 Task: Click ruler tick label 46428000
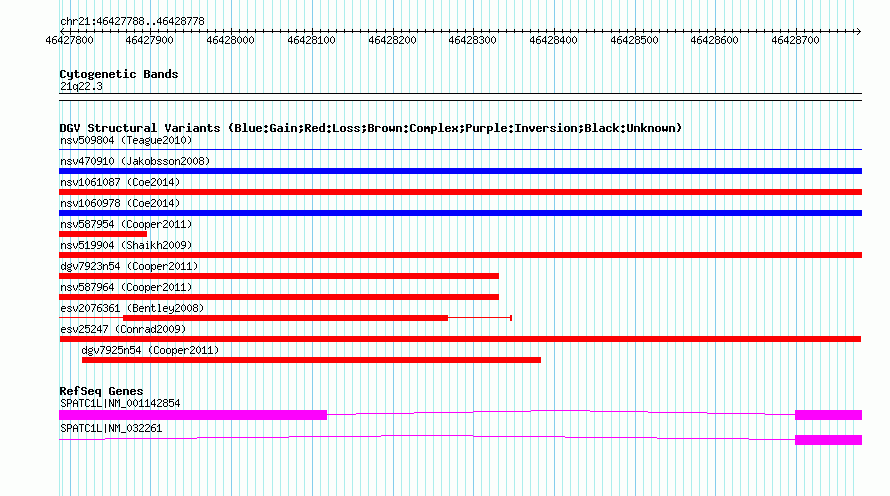point(230,40)
